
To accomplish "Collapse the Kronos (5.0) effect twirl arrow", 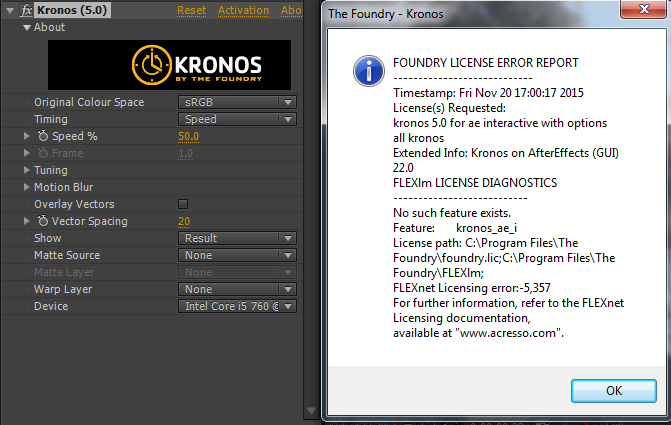I will click(10, 11).
